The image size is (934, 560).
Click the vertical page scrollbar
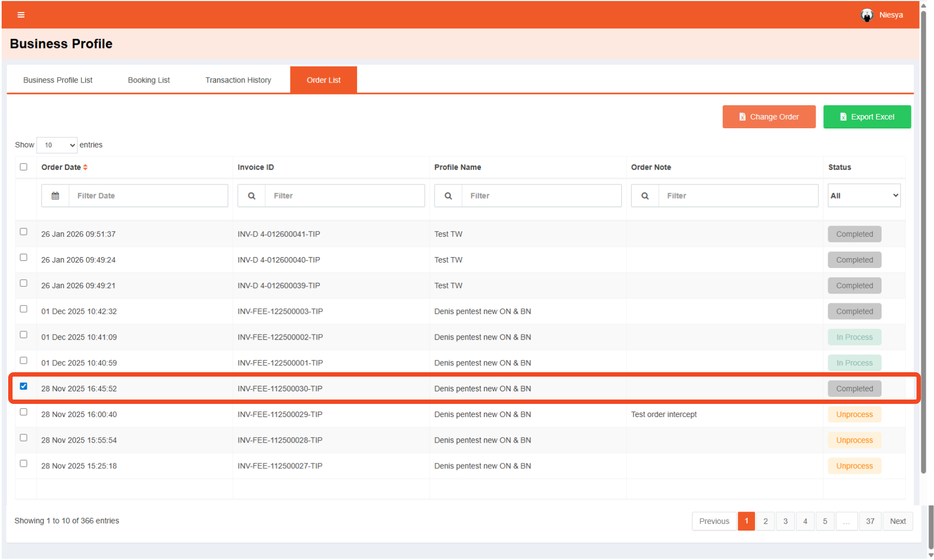click(923, 240)
